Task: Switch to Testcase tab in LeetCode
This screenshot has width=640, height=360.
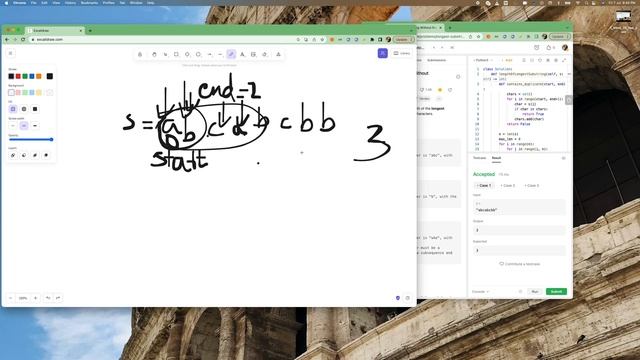Action: (x=479, y=158)
